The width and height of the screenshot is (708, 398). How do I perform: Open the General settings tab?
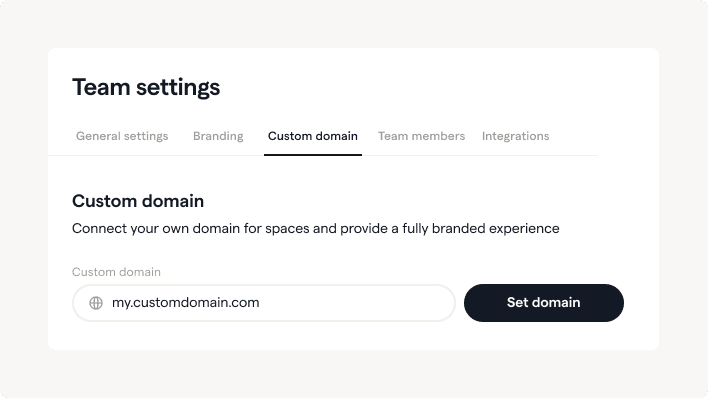pyautogui.click(x=122, y=136)
